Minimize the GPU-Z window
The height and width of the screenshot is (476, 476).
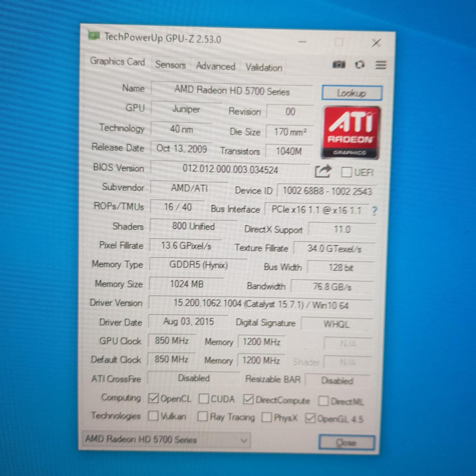(x=303, y=41)
